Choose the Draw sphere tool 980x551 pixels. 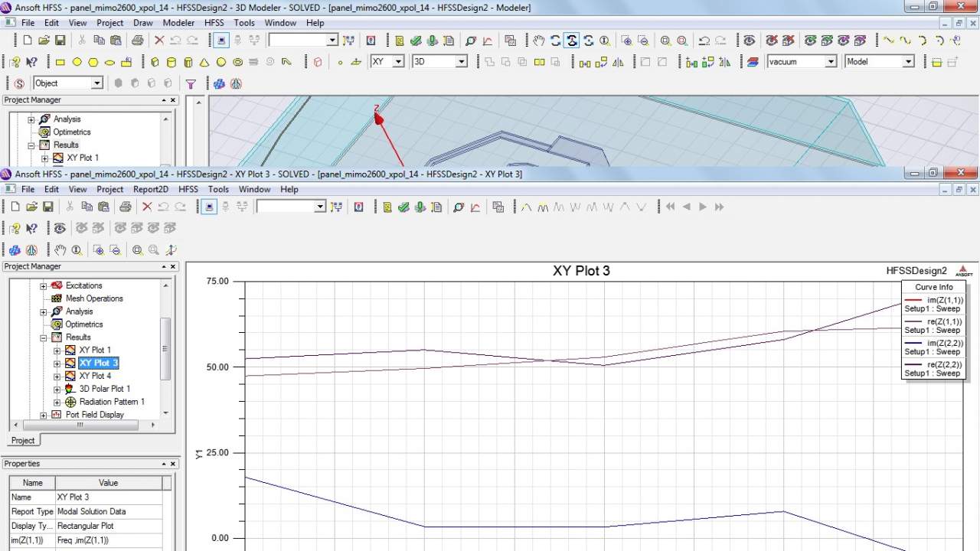tap(221, 62)
